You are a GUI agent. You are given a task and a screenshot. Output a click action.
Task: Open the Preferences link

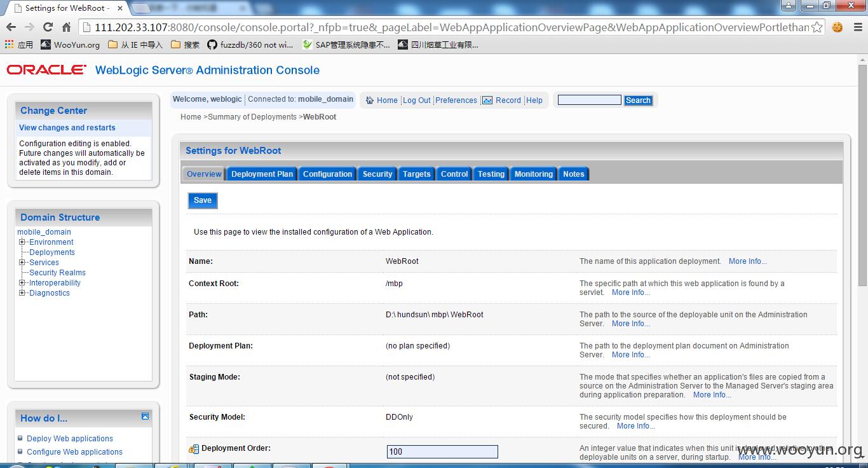pyautogui.click(x=456, y=100)
